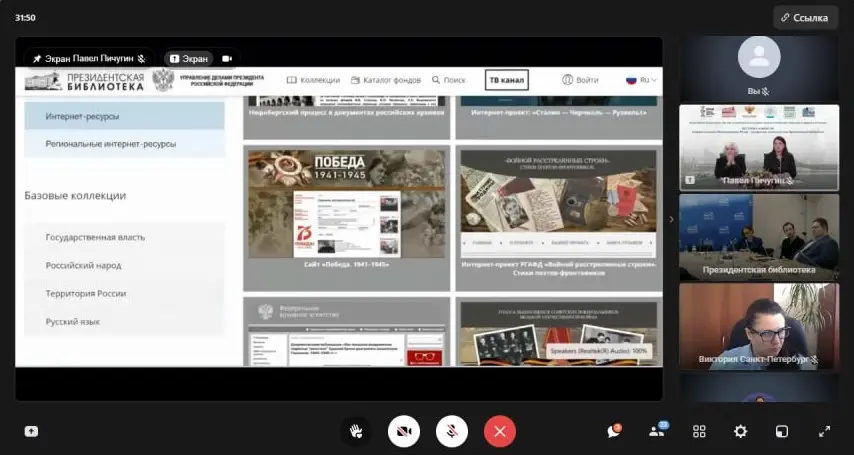Toggle the camera on or off
Screen dimensions: 854x455
point(403,431)
